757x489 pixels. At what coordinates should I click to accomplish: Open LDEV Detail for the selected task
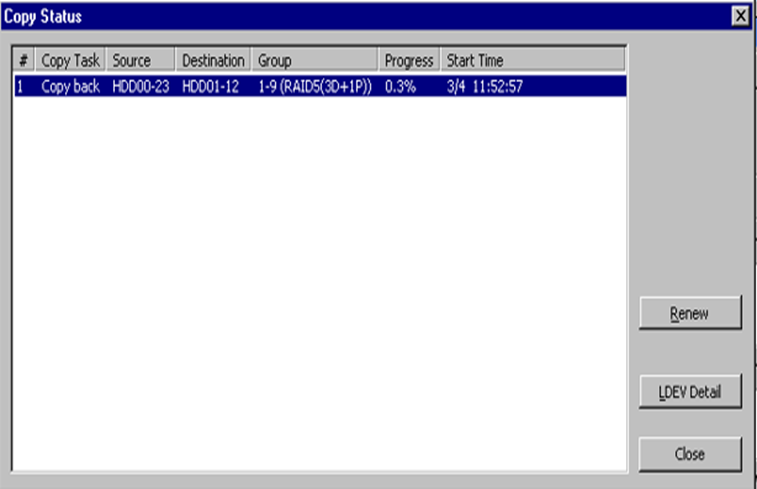tap(690, 391)
